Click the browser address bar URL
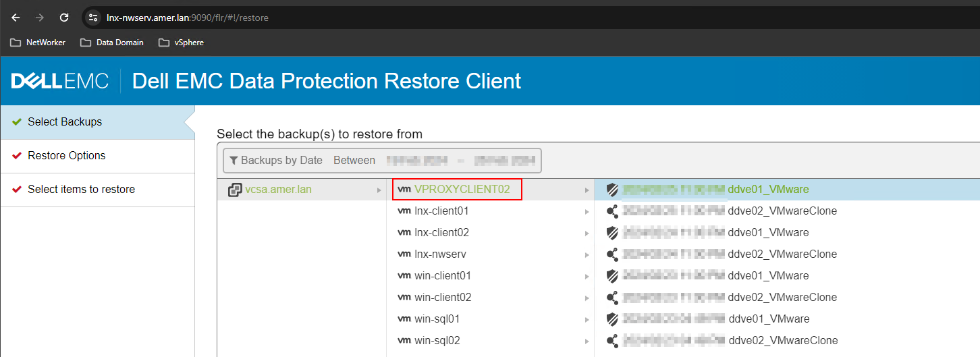Viewport: 980px width, 357px height. point(188,18)
